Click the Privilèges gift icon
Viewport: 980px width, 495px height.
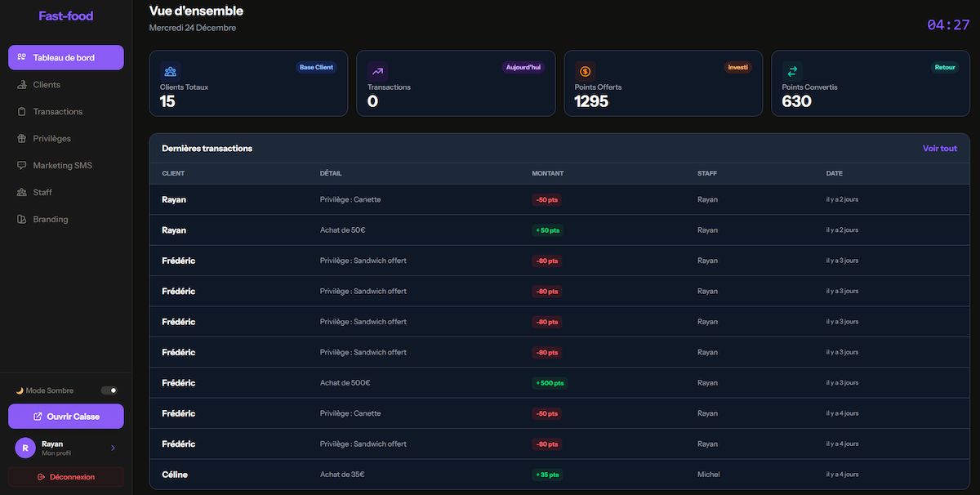point(20,138)
